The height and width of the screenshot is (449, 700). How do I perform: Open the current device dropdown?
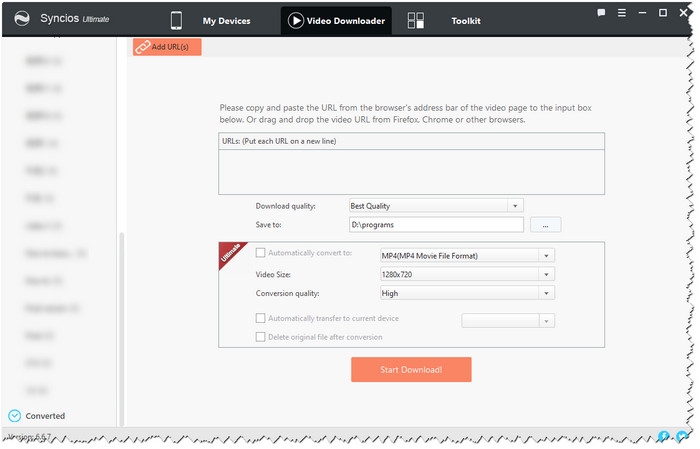(508, 321)
